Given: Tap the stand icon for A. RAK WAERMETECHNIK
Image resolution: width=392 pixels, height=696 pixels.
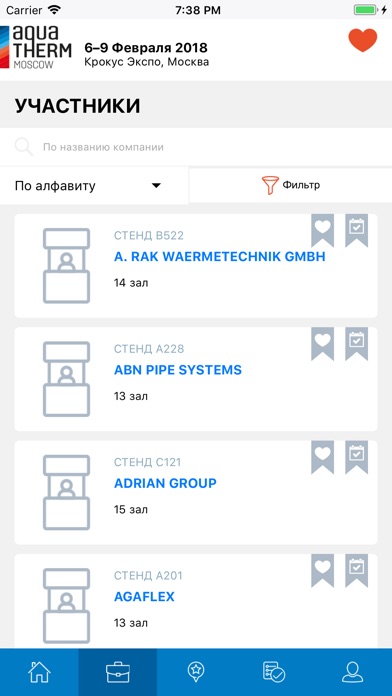Looking at the screenshot, I should [x=67, y=266].
